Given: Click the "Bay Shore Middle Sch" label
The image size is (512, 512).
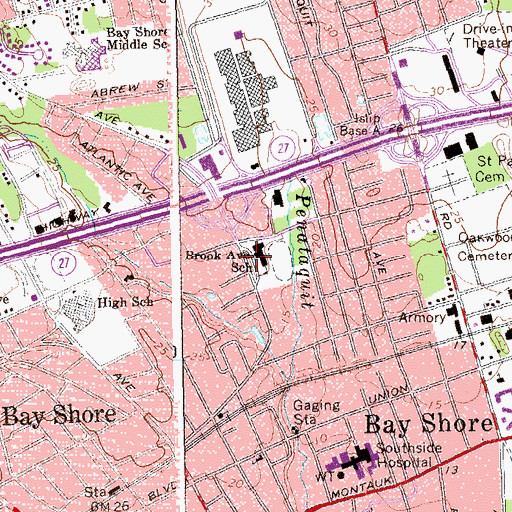Looking at the screenshot, I should pyautogui.click(x=137, y=39).
